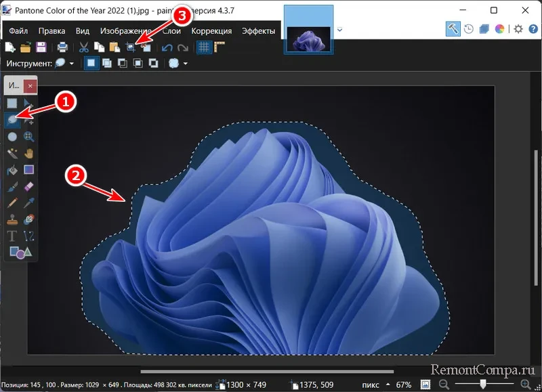Open the Изображение menu
Screen dimensions: 542x392
tap(126, 30)
